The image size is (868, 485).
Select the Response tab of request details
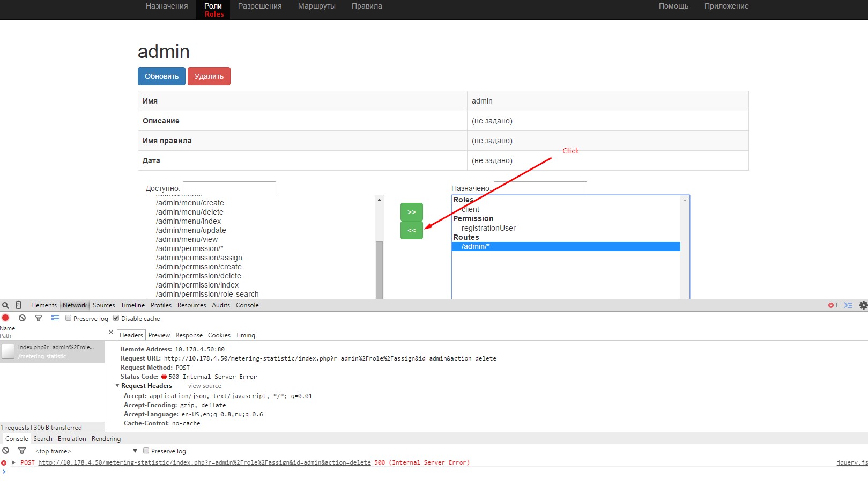click(x=189, y=335)
